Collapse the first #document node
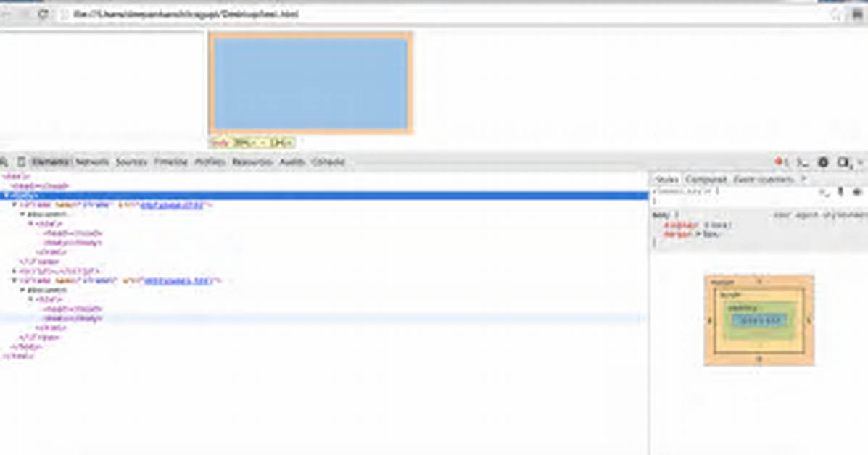The height and width of the screenshot is (455, 868). (22, 214)
